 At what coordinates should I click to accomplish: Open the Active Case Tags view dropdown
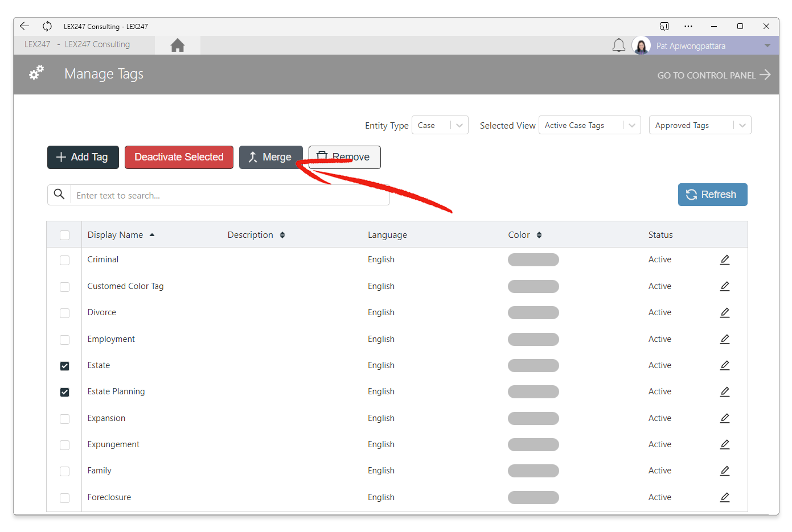coord(589,125)
